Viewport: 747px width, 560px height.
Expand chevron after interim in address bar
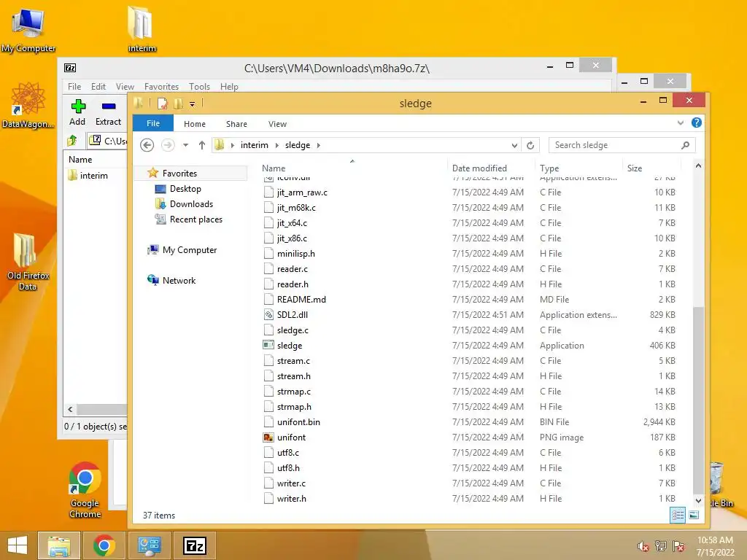pos(276,145)
